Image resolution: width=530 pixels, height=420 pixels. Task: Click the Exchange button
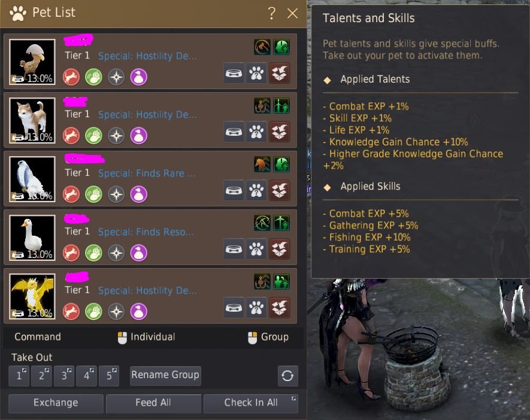click(56, 403)
